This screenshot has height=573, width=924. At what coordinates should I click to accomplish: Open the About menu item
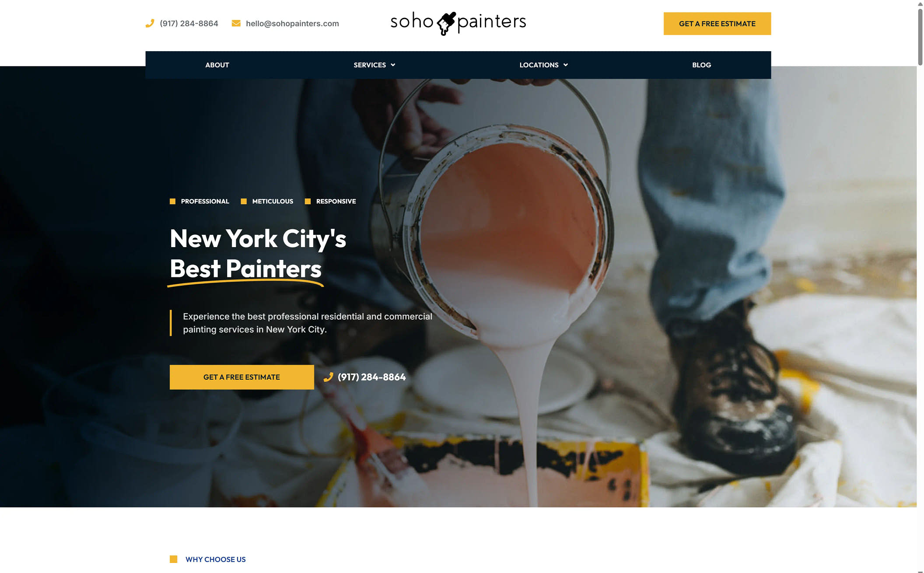pos(217,65)
